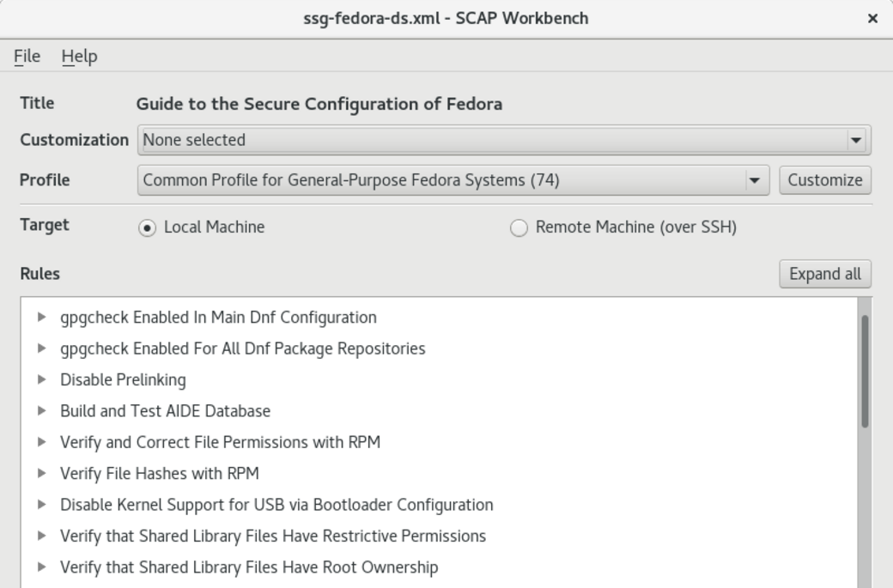Expand Shared Library Files Root Ownership rule
893x588 pixels.
click(41, 567)
